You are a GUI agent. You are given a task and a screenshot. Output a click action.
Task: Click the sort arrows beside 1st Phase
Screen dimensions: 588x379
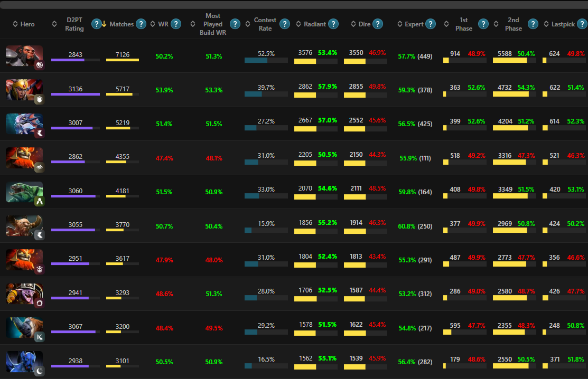(x=446, y=24)
